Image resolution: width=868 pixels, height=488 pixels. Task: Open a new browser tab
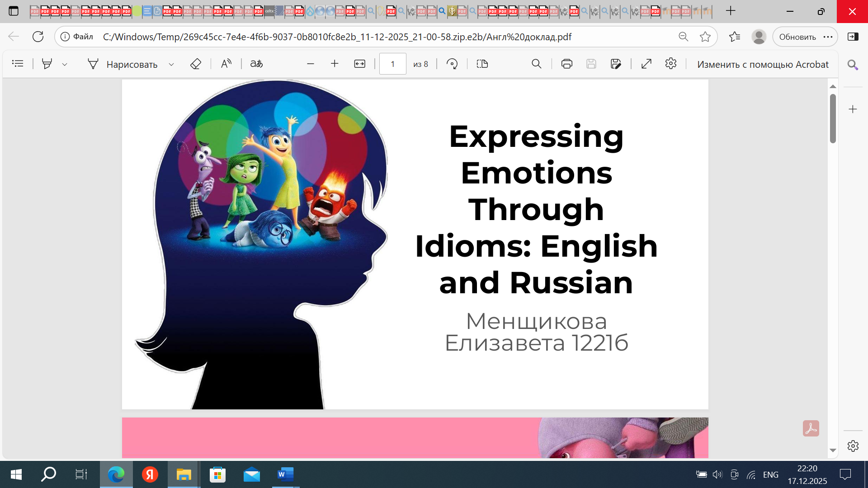pyautogui.click(x=731, y=11)
